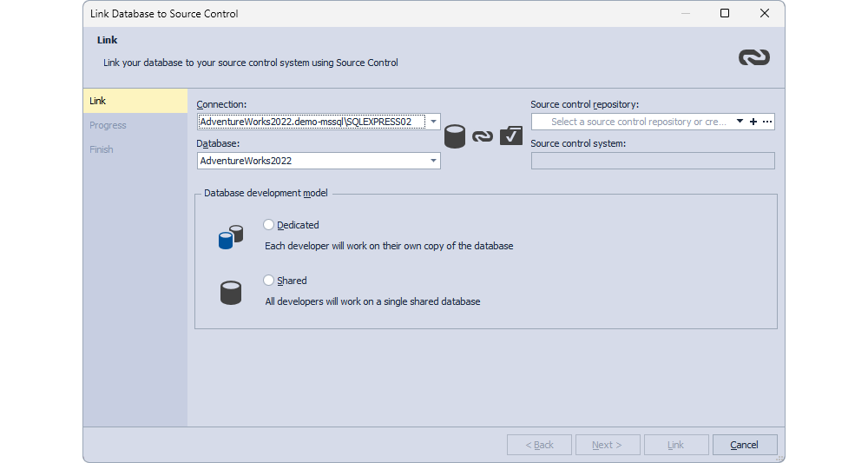
Task: Click the plus icon to add repository
Action: pyautogui.click(x=753, y=122)
